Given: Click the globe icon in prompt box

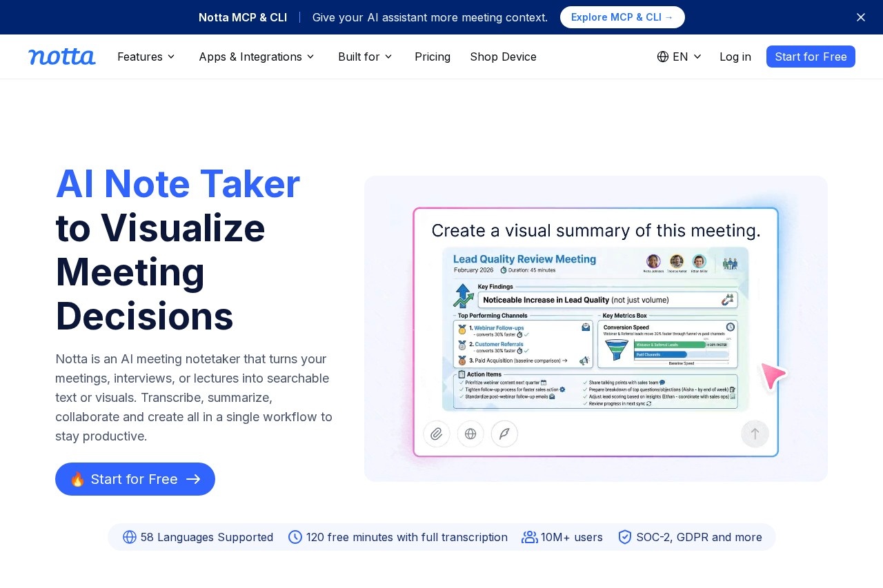Looking at the screenshot, I should (x=470, y=434).
